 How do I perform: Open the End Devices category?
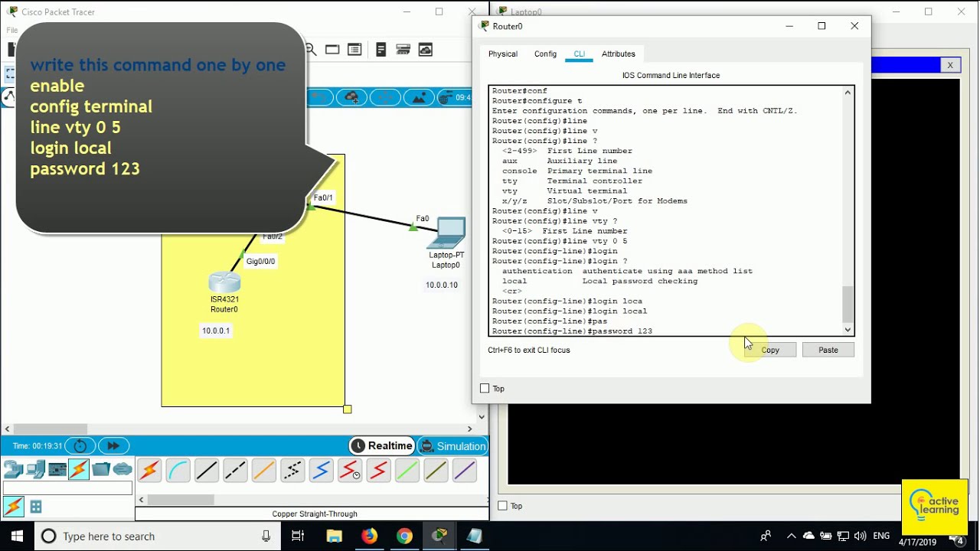35,469
